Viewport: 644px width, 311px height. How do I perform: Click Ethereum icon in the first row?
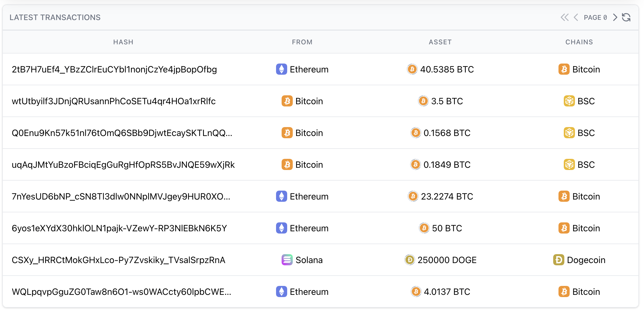281,69
